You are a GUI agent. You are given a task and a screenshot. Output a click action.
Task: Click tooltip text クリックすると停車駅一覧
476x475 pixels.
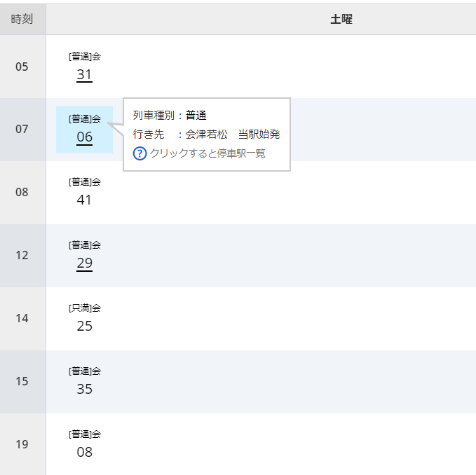click(x=208, y=153)
